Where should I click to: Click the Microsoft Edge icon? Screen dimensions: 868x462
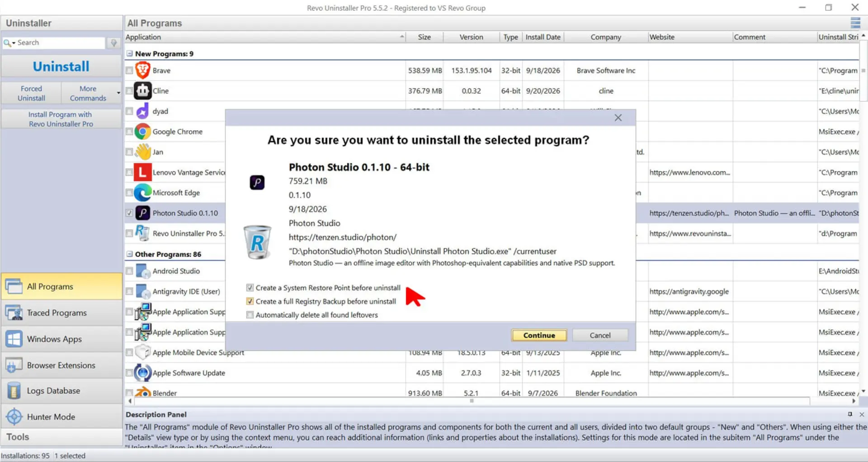click(x=142, y=193)
